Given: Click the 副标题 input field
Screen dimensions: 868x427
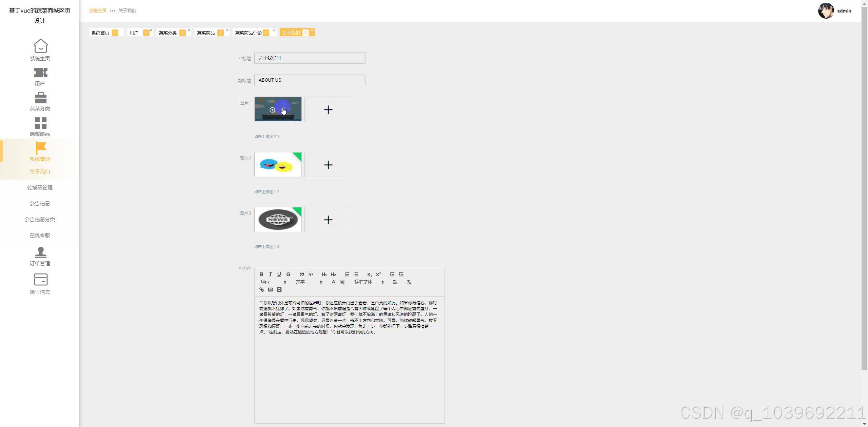Looking at the screenshot, I should [x=310, y=80].
